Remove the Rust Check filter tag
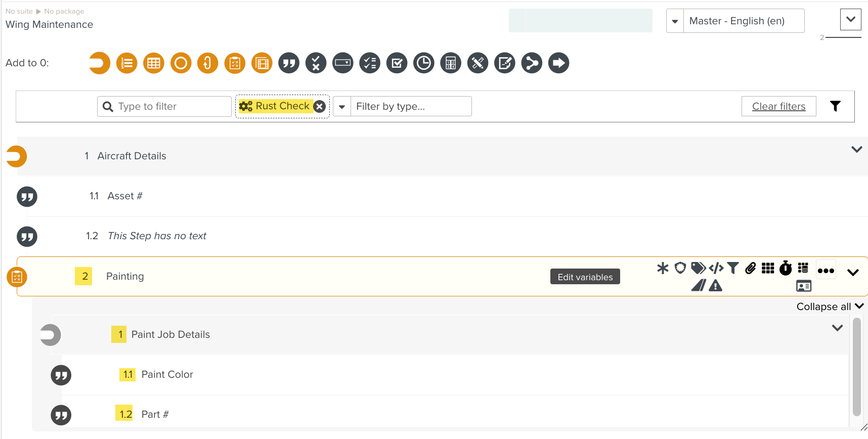The image size is (868, 439). 319,106
